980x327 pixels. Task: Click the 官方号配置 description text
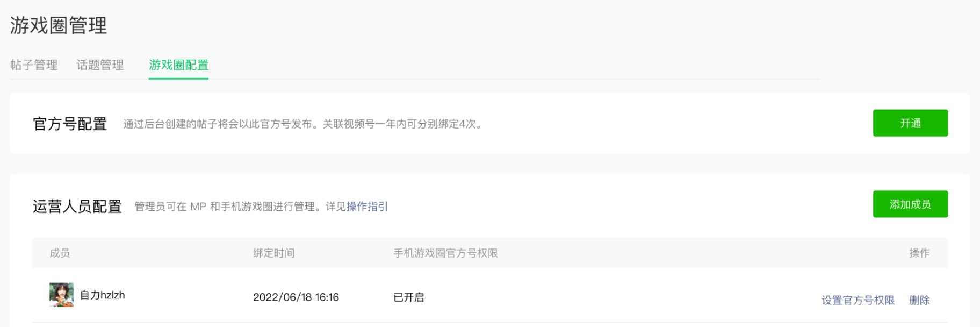pos(303,124)
